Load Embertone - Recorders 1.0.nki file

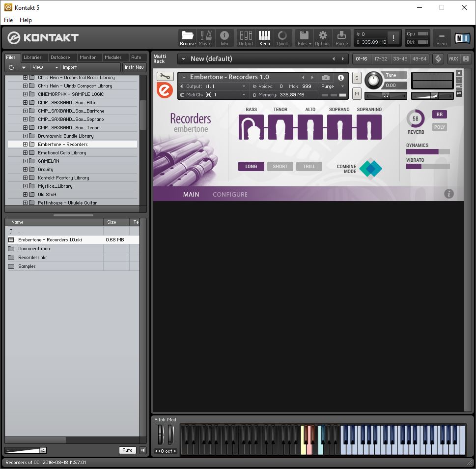[x=72, y=240]
